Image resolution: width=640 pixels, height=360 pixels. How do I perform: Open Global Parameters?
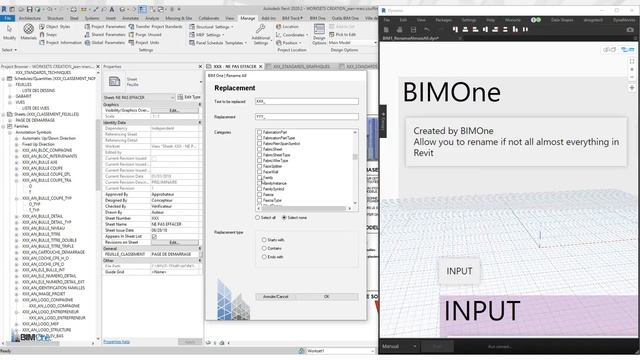coord(105,42)
